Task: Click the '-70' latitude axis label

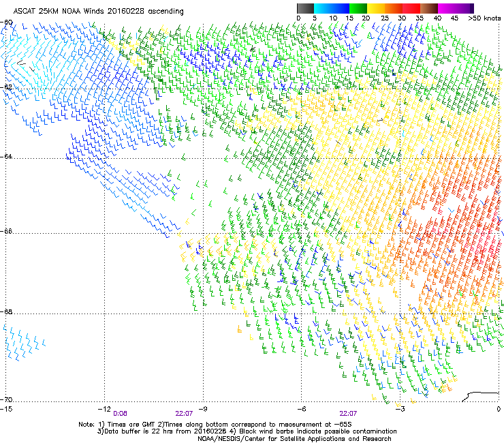Action: tap(6, 399)
